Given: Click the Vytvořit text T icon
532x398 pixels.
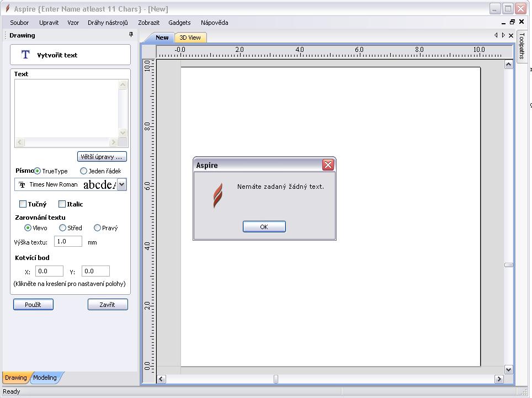Looking at the screenshot, I should pos(25,55).
